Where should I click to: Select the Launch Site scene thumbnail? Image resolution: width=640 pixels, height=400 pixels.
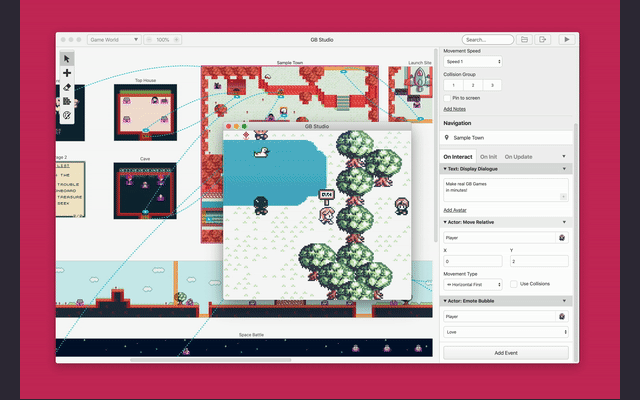[x=410, y=94]
